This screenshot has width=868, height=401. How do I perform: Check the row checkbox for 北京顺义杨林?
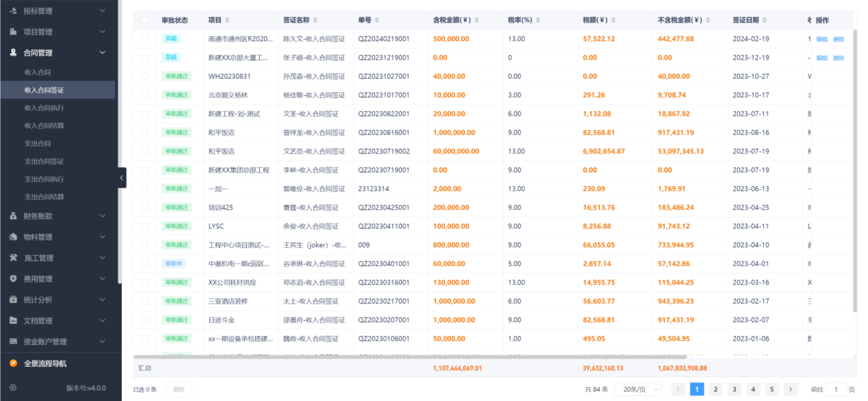[144, 95]
